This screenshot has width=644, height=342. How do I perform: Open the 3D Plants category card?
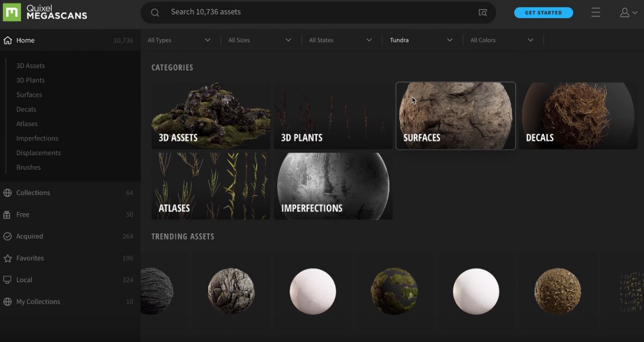tap(333, 116)
